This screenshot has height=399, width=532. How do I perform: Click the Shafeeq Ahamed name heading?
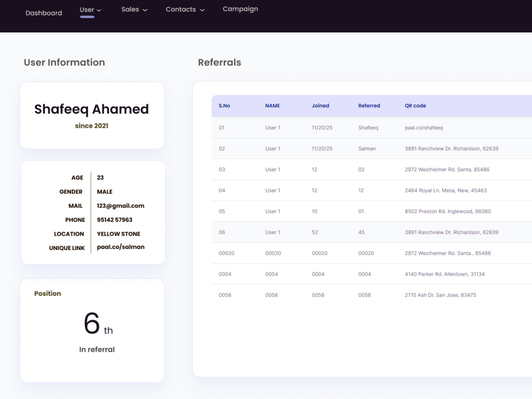click(92, 109)
